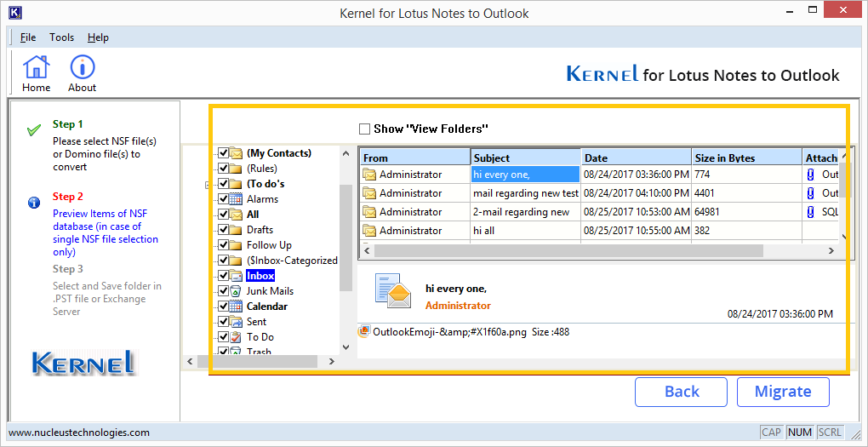
Task: Uncheck the Junk Mails checkbox
Action: [224, 291]
